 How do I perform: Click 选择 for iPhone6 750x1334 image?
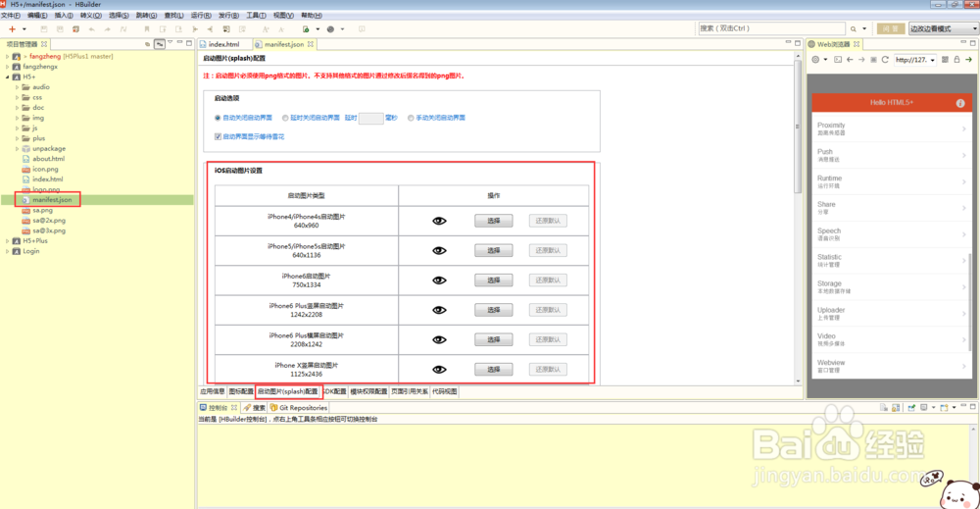tap(494, 280)
